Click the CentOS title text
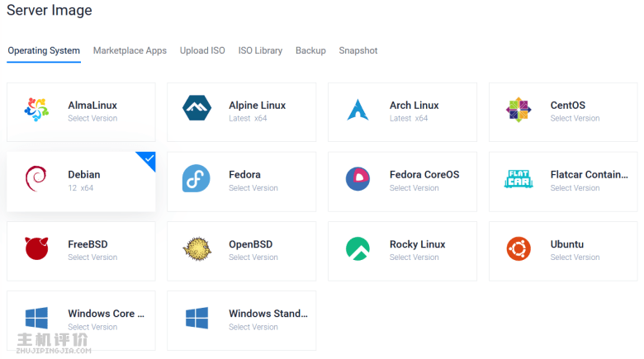The height and width of the screenshot is (359, 644). (567, 106)
